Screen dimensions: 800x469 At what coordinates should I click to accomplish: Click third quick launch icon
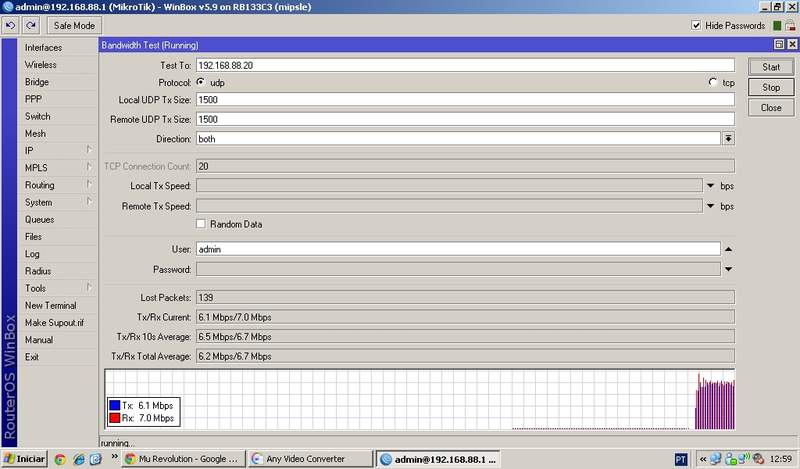coord(95,459)
